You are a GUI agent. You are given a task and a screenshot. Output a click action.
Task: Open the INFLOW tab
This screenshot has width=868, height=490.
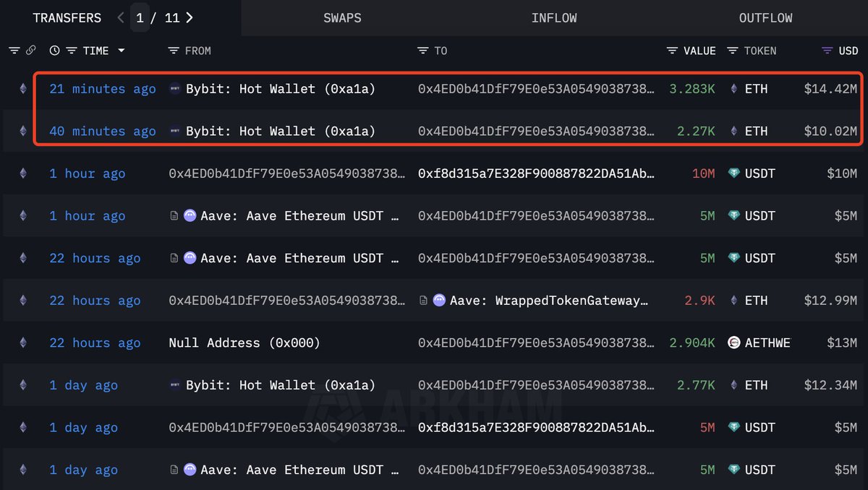(x=554, y=18)
